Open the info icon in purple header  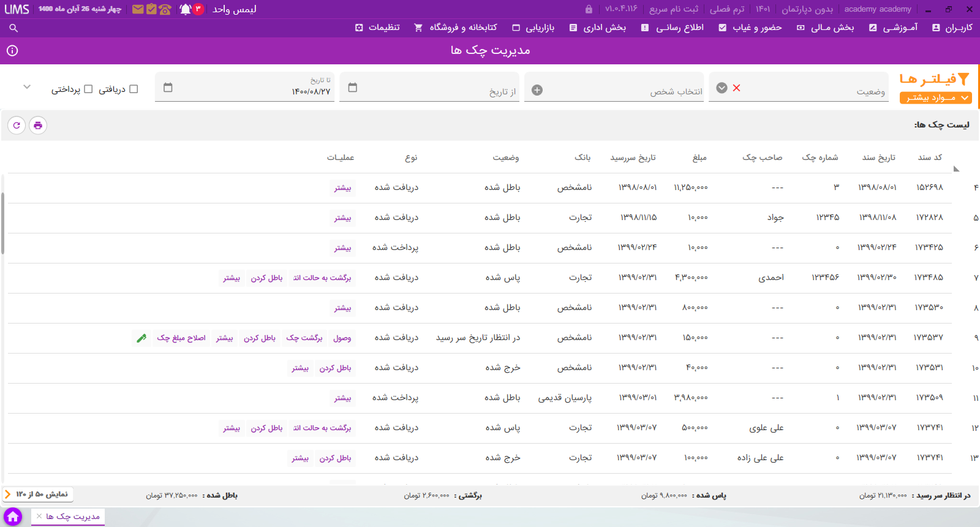(x=12, y=51)
